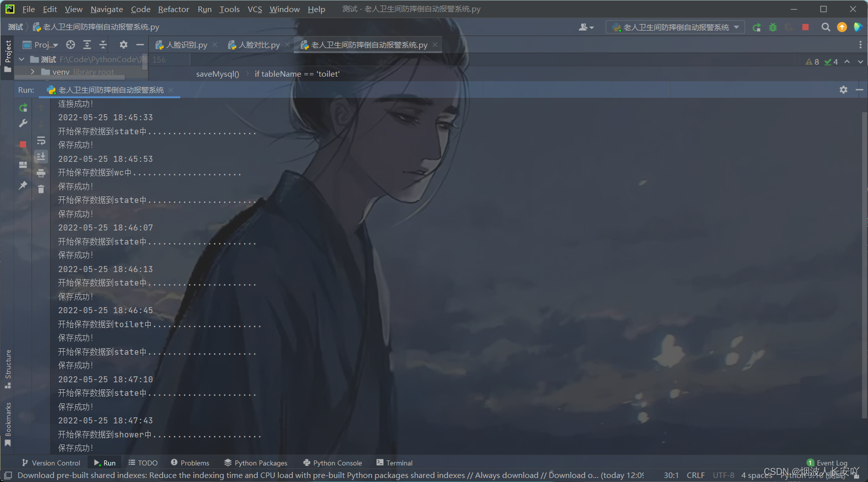Open the Tools menu
Screen dimensions: 868x482
coord(229,9)
